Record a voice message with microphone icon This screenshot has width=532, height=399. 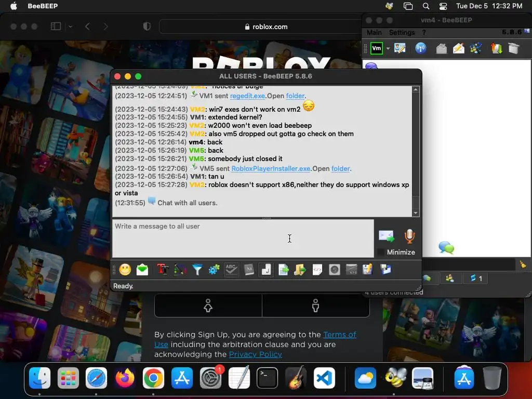(409, 236)
